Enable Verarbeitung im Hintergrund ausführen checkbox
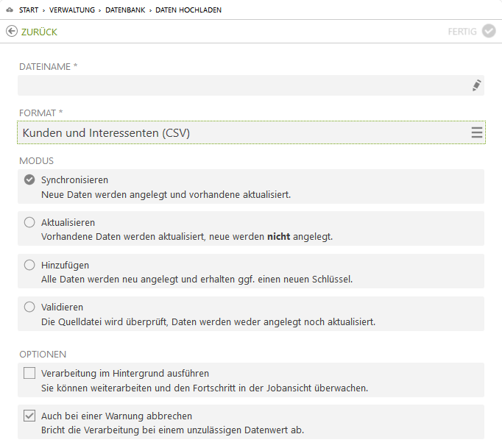502x448 pixels. click(29, 373)
